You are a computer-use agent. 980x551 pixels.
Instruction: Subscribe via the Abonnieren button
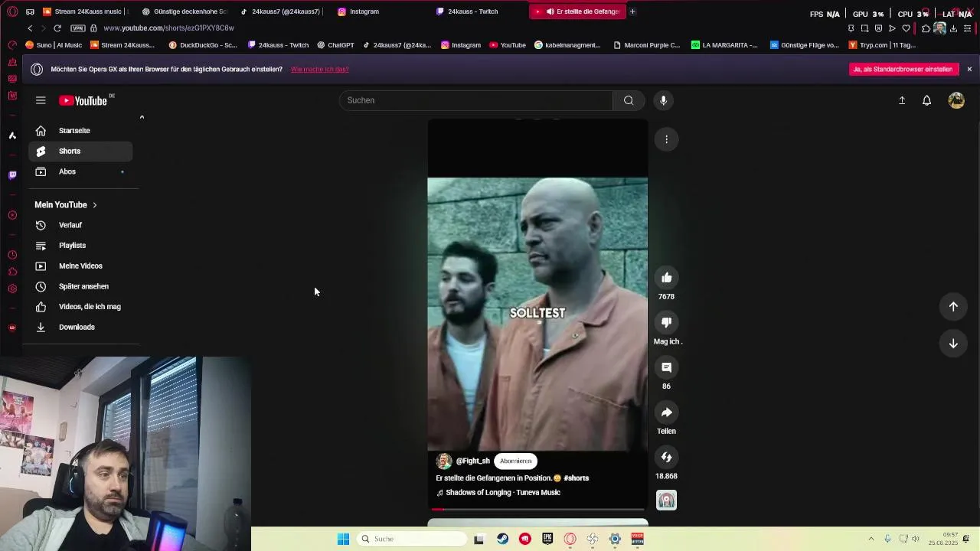coord(515,461)
